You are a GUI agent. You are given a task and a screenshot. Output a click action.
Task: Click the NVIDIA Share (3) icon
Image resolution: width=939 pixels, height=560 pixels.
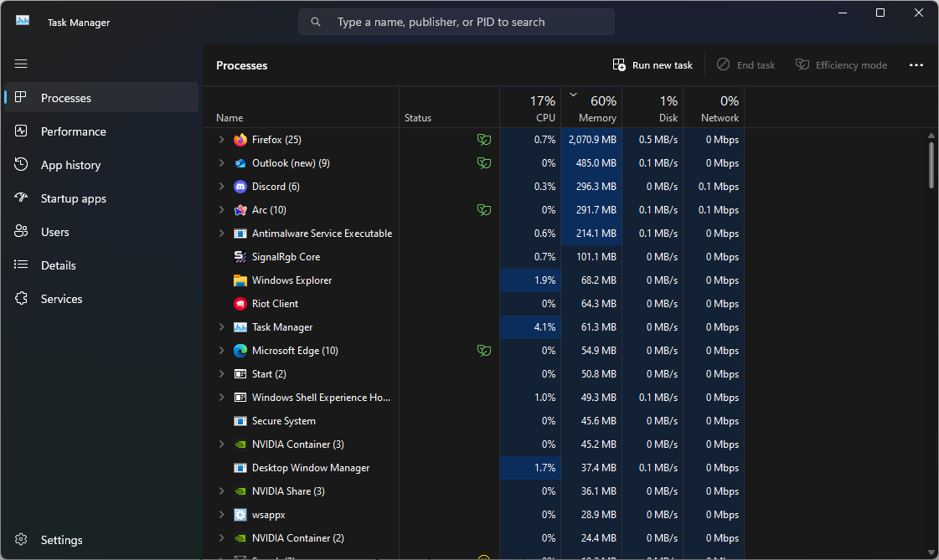(240, 491)
